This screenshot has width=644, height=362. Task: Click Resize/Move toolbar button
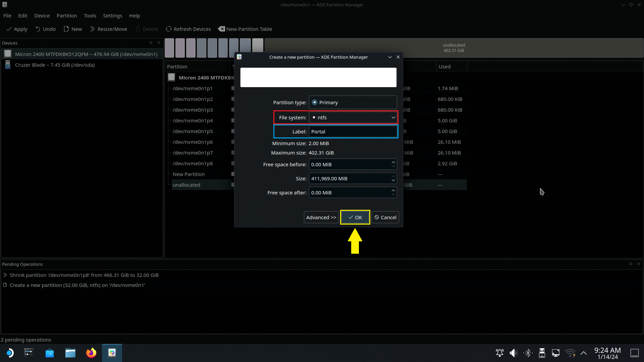pyautogui.click(x=108, y=29)
